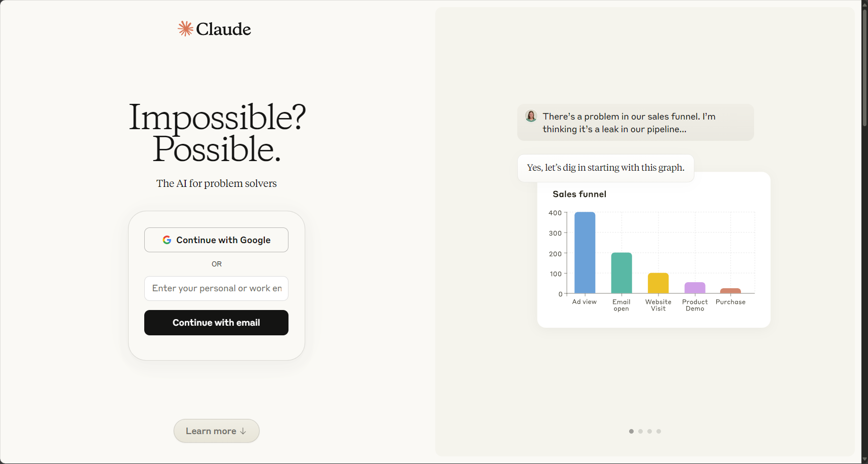The image size is (868, 464).
Task: Click the Continue with email button
Action: [x=216, y=323]
